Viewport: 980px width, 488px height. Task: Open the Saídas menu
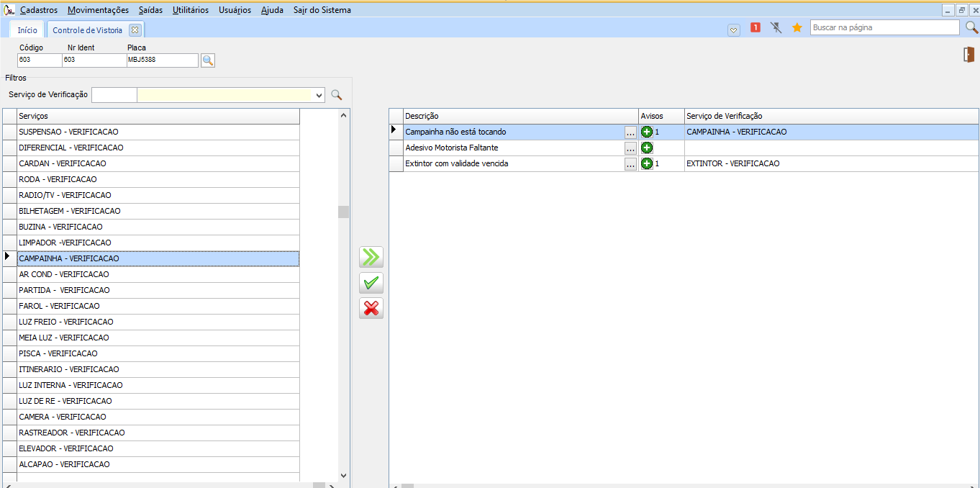pyautogui.click(x=151, y=10)
